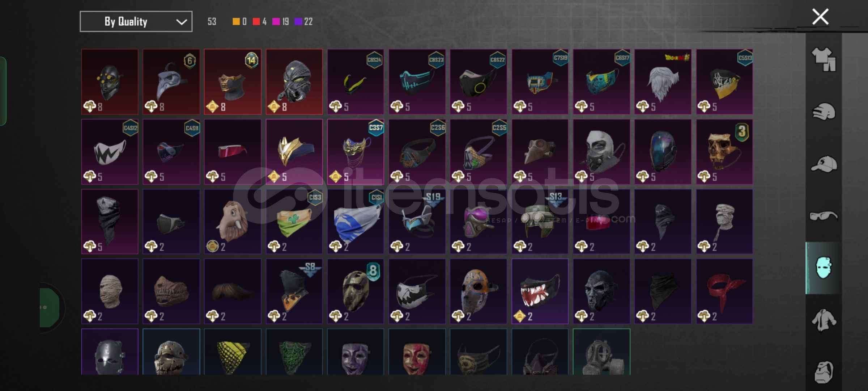The height and width of the screenshot is (391, 868).
Task: Choose the shark teeth black mask
Action: point(540,291)
